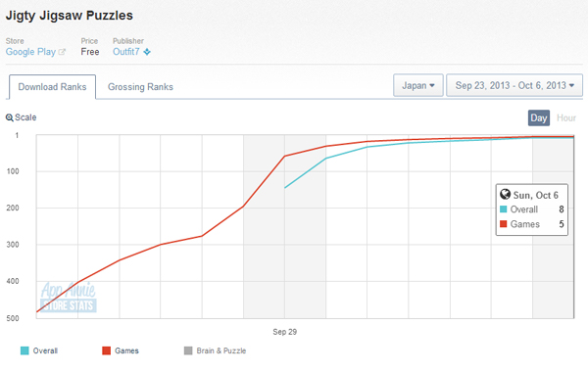
Task: Click the red Games color swatch in the legend
Action: tap(106, 350)
